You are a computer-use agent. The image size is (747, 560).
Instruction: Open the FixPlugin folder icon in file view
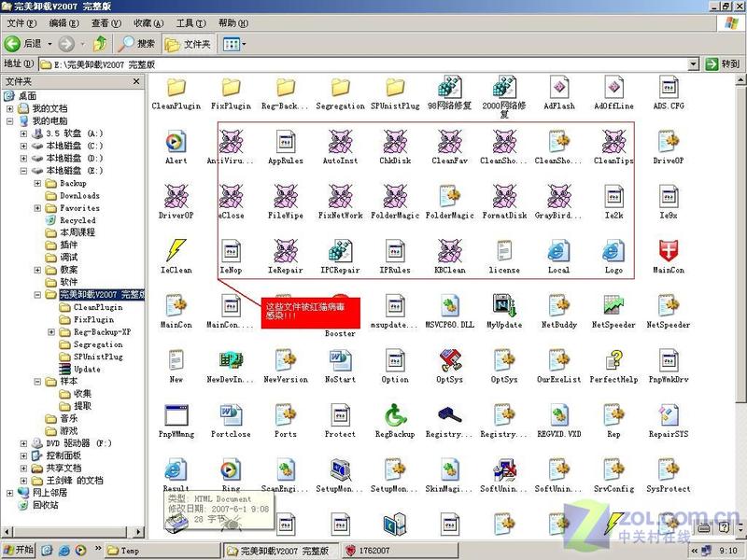[x=231, y=88]
